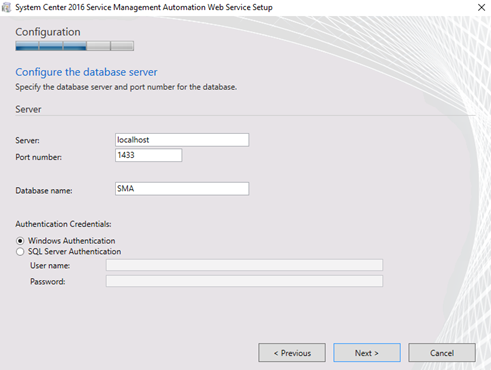Screen dimensions: 491x370
Task: Click the 'Authentication Credentials:' label
Action: coord(63,224)
